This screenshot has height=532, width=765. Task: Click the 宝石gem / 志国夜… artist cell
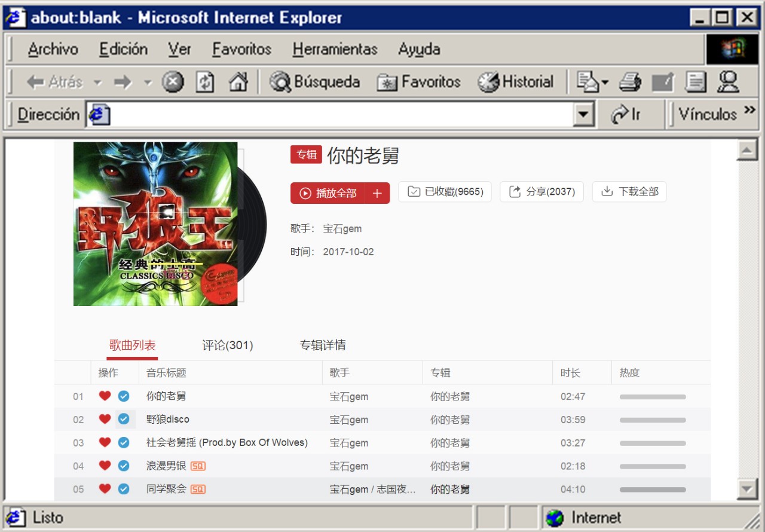tap(372, 490)
